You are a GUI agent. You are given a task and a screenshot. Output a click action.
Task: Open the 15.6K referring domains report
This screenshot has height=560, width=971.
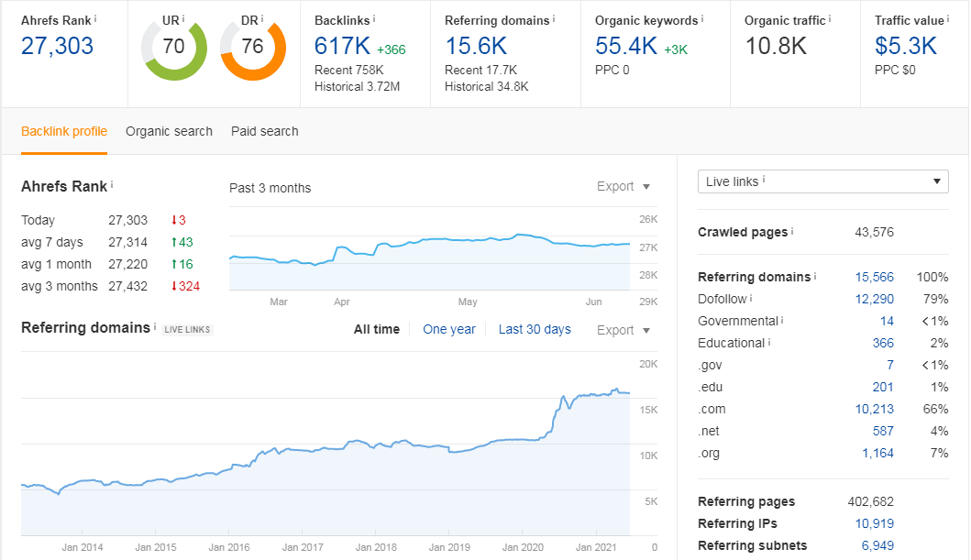pyautogui.click(x=476, y=46)
